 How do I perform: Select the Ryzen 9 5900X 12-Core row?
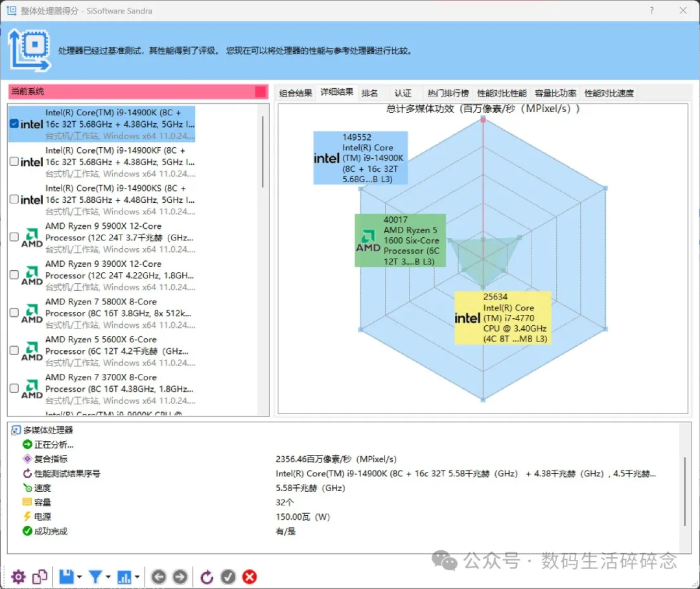pos(102,237)
